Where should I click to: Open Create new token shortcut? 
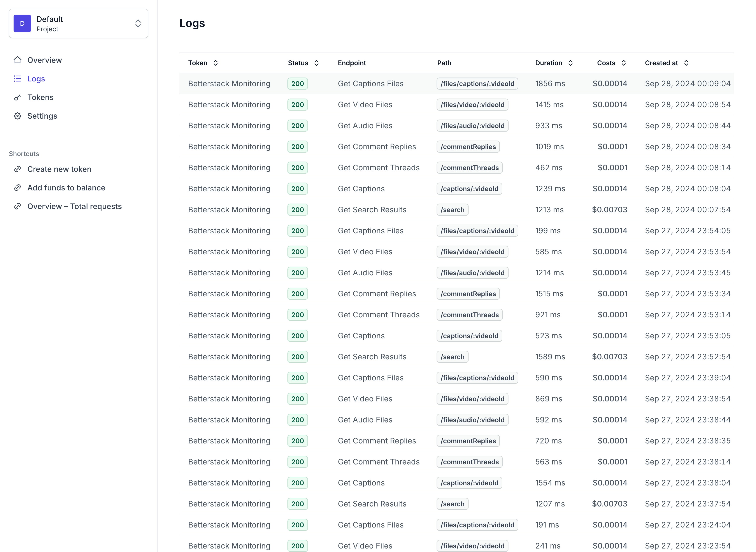coord(59,169)
